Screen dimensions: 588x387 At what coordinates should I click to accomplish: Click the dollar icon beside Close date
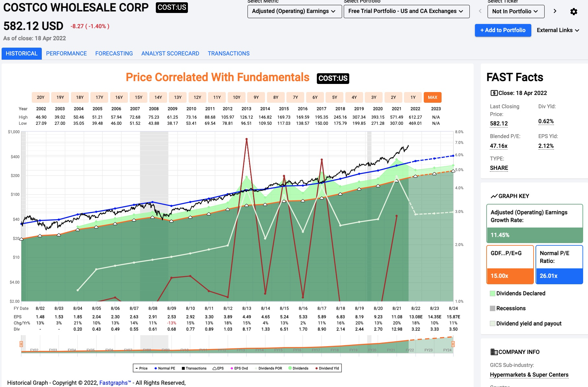(494, 93)
